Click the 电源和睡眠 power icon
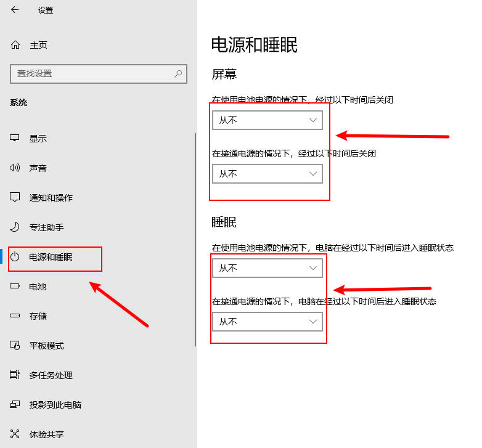Screen dimensions: 482x448 (14, 256)
